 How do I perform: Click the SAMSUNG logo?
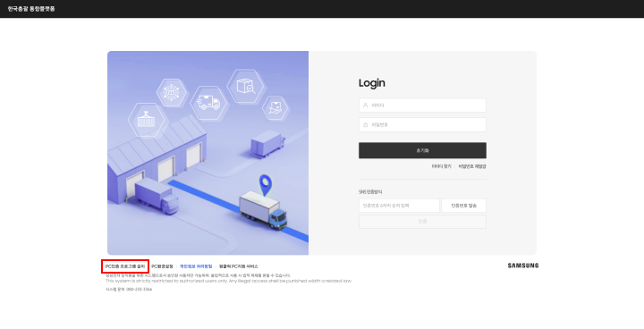(x=523, y=266)
